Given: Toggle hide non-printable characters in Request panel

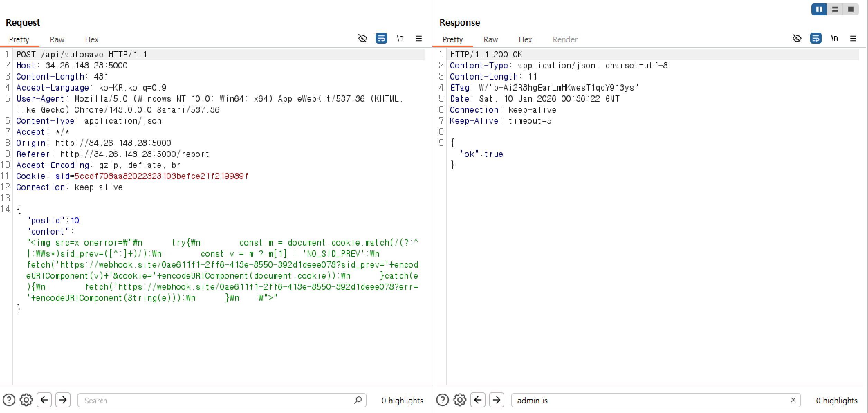Looking at the screenshot, I should (362, 38).
